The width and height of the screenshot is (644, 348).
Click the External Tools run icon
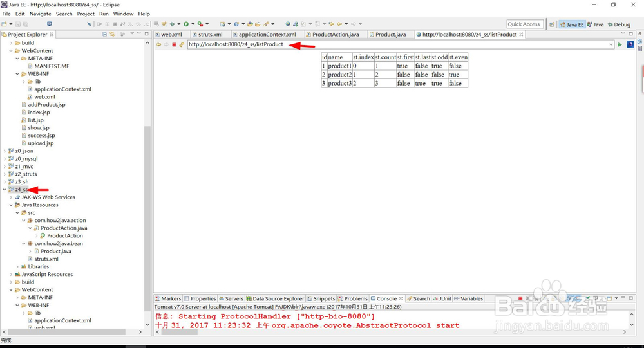point(200,24)
